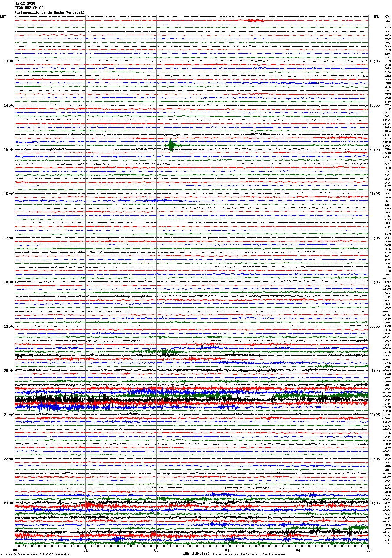Select the Mar12,2026 date header
Viewport: 392px width, 558px height.
tap(25, 4)
